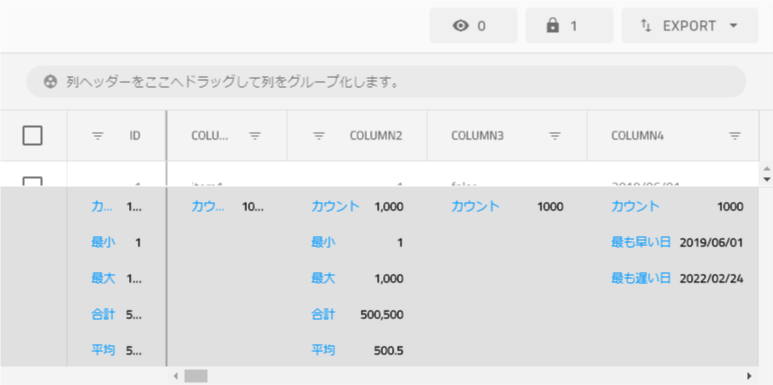Click 平均 summary label under COLUMN2
The width and height of the screenshot is (773, 385).
pyautogui.click(x=323, y=350)
